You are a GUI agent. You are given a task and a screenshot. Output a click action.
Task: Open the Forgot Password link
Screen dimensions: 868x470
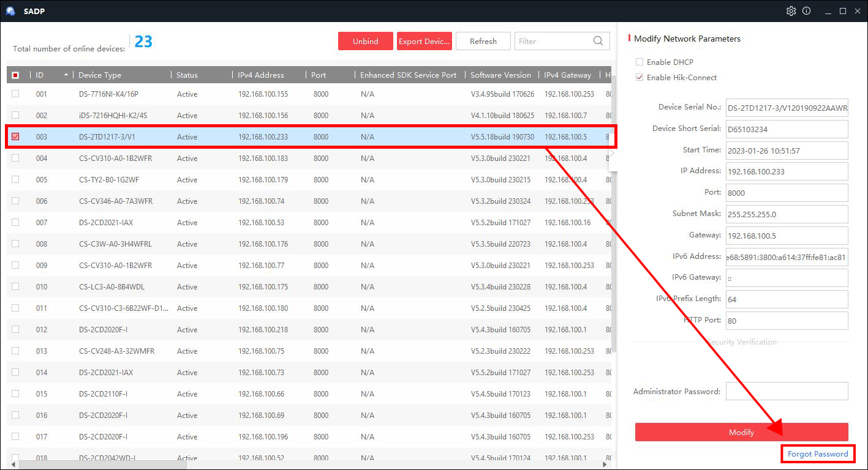point(818,453)
